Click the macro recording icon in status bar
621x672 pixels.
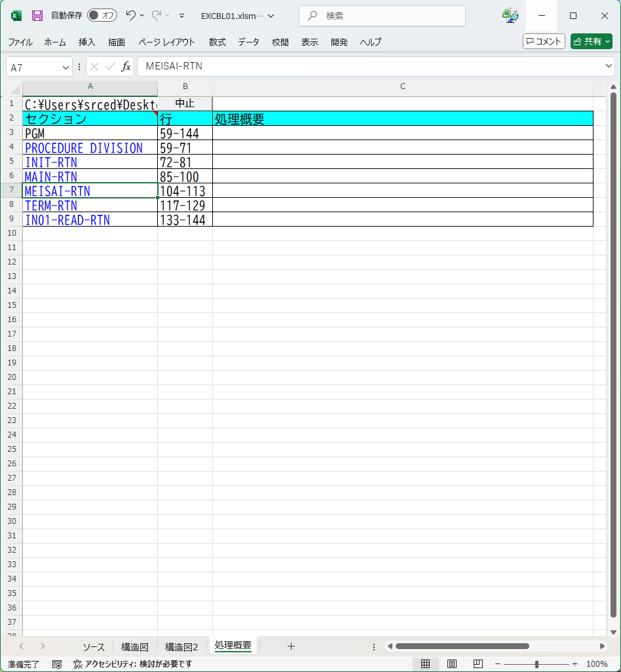tap(57, 663)
